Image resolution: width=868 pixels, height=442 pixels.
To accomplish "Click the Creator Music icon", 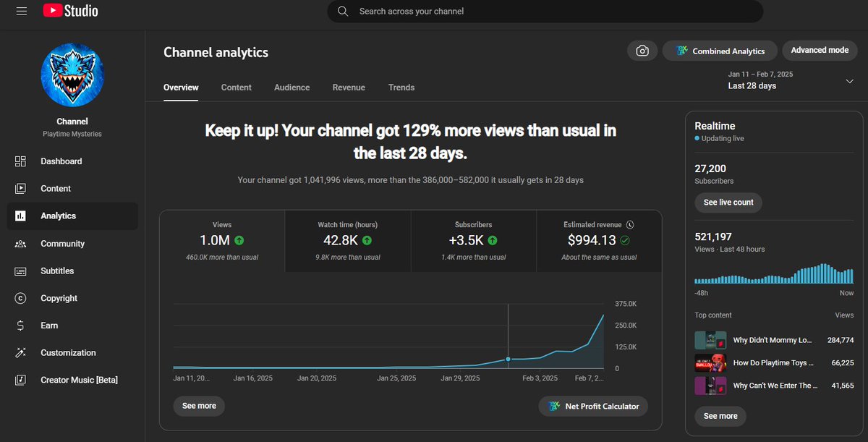I will (x=20, y=380).
